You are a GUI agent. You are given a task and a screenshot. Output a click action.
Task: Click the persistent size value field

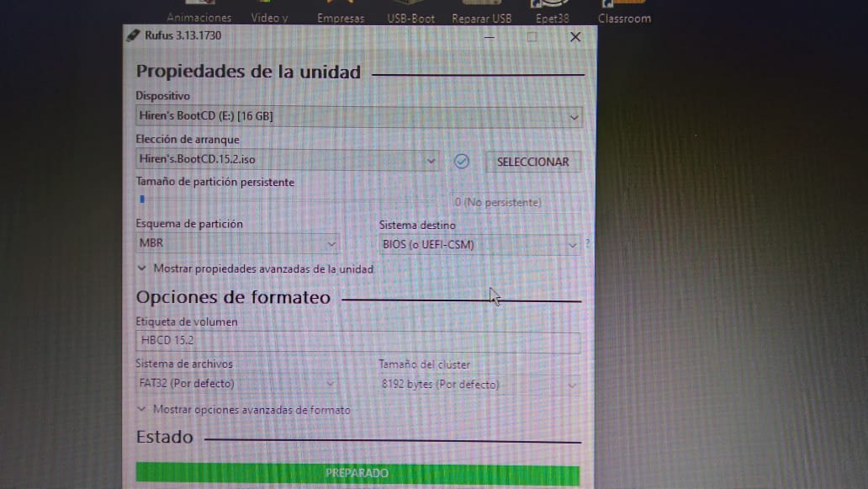[x=516, y=203]
